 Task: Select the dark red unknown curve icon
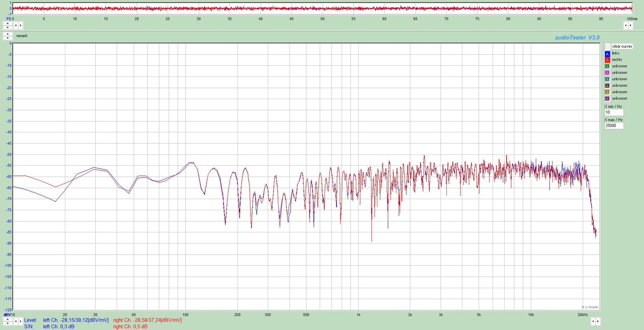pyautogui.click(x=607, y=86)
